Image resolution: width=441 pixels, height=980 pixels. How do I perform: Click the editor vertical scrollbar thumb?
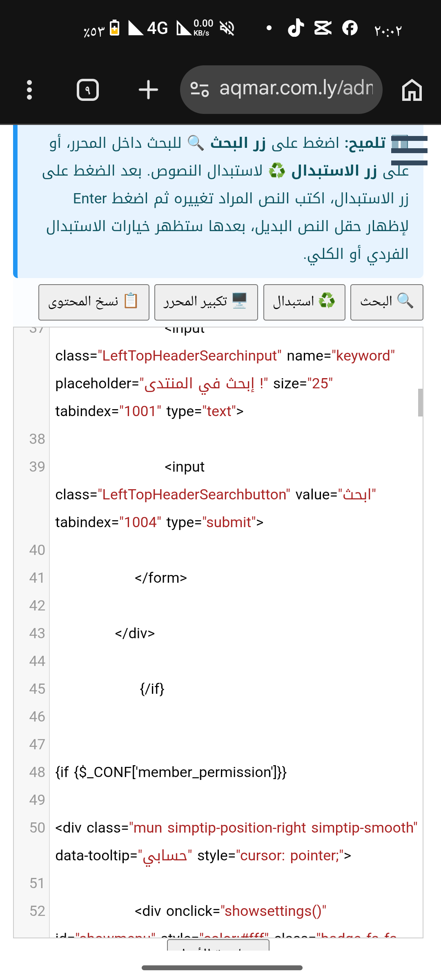pyautogui.click(x=420, y=403)
